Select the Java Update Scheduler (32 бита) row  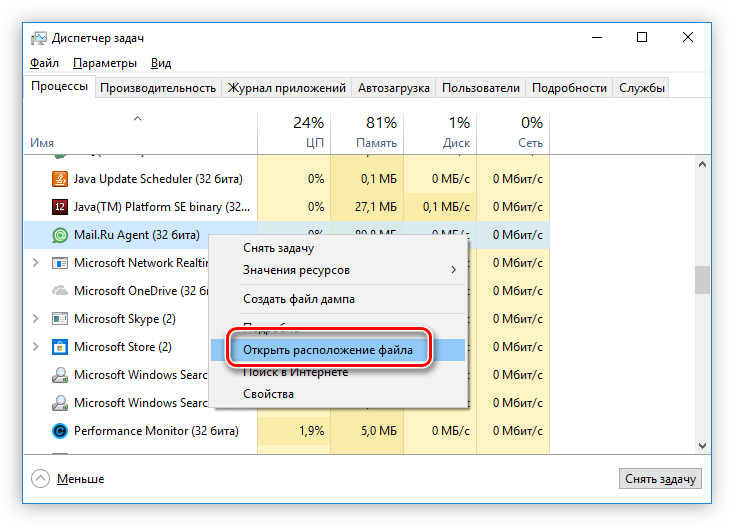(286, 179)
